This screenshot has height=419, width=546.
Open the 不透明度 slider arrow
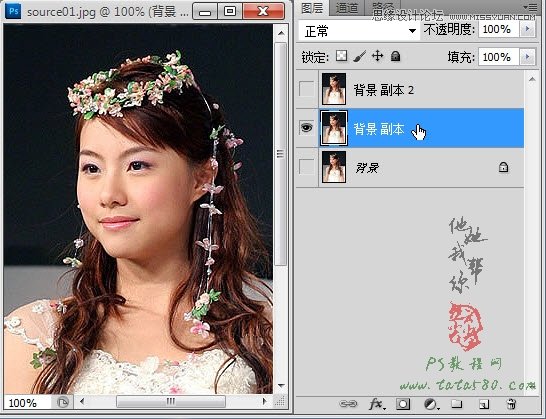[527, 29]
